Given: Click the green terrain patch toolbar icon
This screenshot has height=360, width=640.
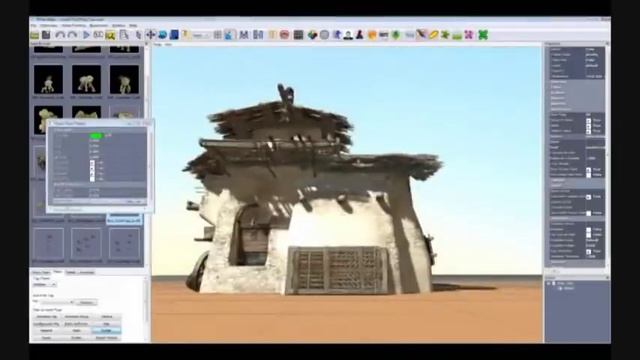Looking at the screenshot, I should [457, 36].
